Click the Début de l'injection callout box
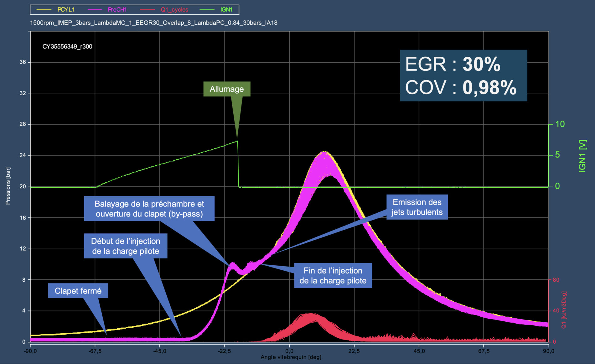The image size is (595, 364). [x=126, y=246]
